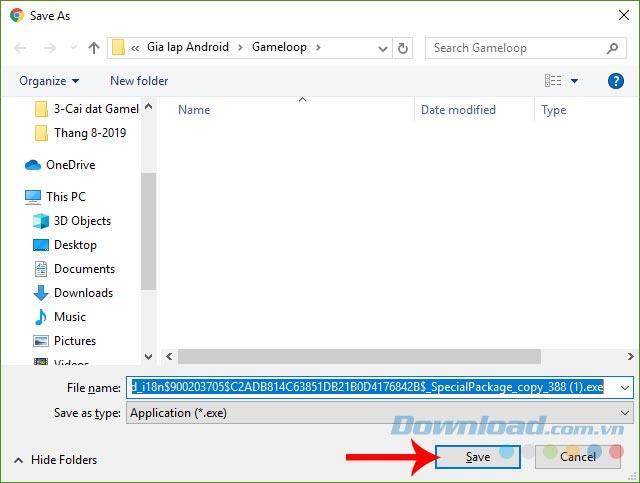Screen dimensions: 640x483
Task: Refresh the Gameloop folder view
Action: tap(403, 48)
